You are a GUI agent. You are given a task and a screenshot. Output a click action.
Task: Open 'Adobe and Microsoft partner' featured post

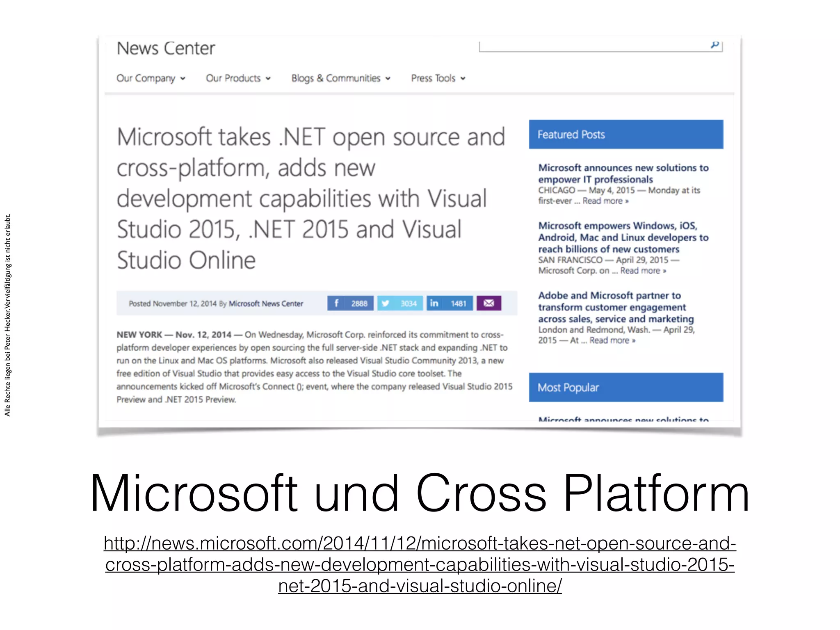point(616,307)
